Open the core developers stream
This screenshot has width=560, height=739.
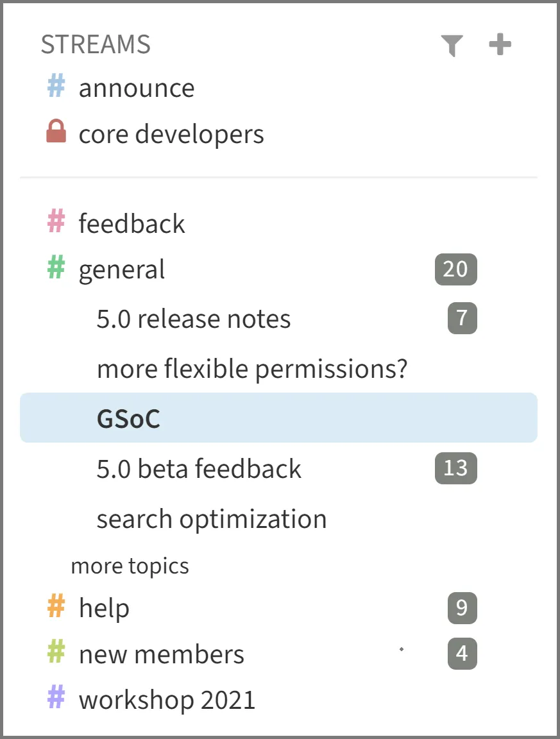click(171, 134)
